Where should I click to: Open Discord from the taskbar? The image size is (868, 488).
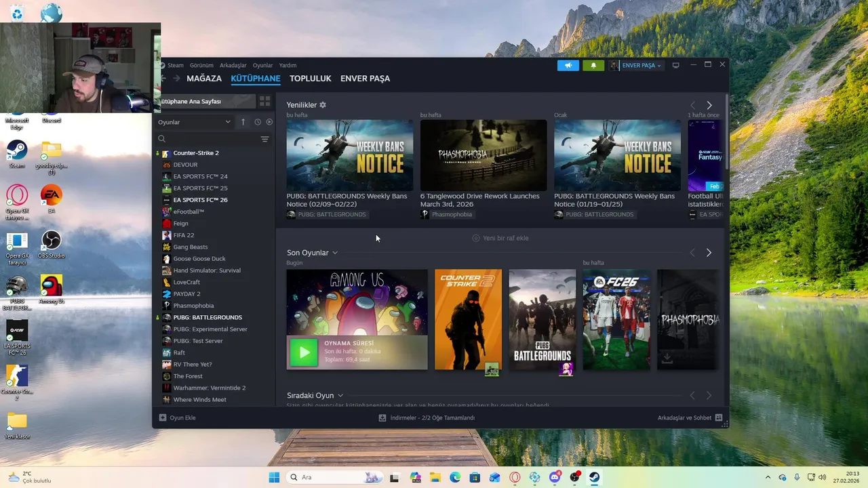[x=555, y=477]
